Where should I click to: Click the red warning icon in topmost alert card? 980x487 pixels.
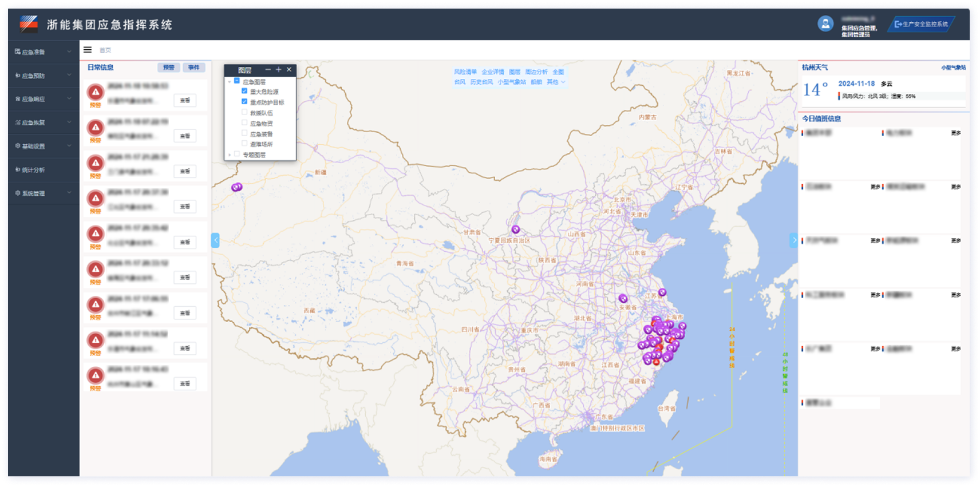tap(96, 92)
